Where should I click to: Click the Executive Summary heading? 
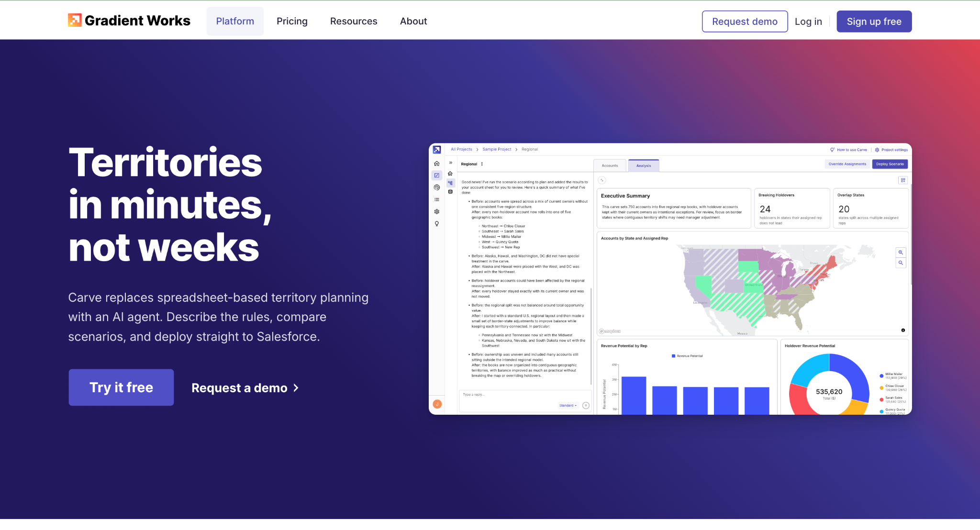click(625, 196)
